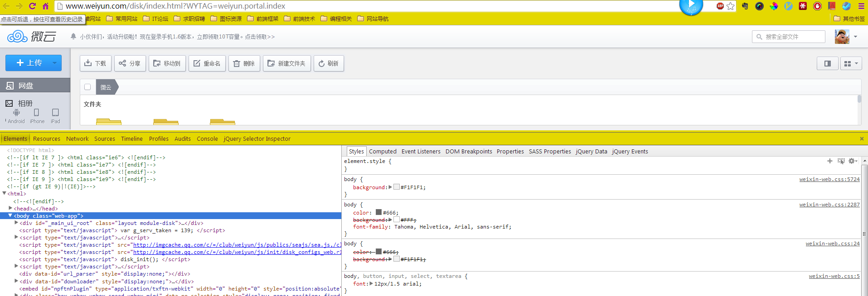The height and width of the screenshot is (296, 868).
Task: Switch to the Console tab
Action: (x=207, y=139)
